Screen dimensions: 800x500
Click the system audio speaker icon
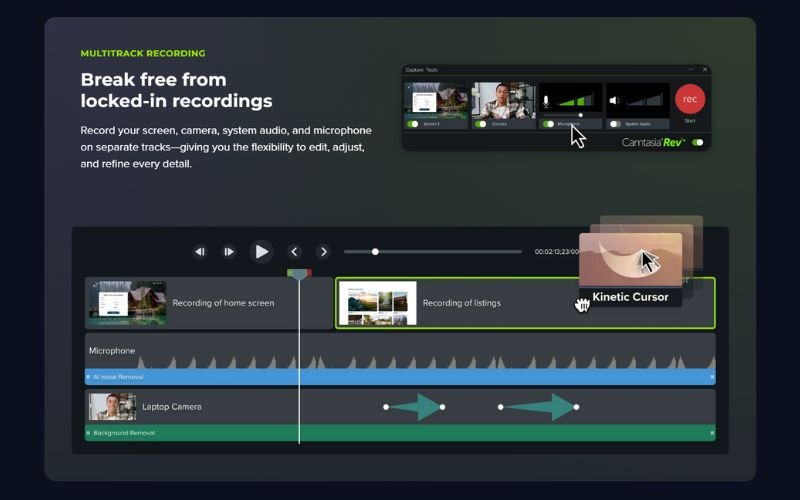614,101
